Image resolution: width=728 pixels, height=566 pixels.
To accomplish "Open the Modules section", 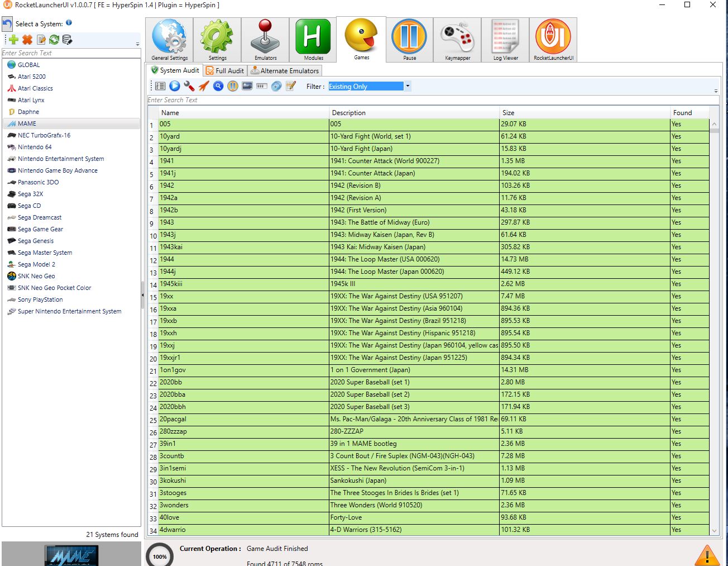I will coord(313,39).
